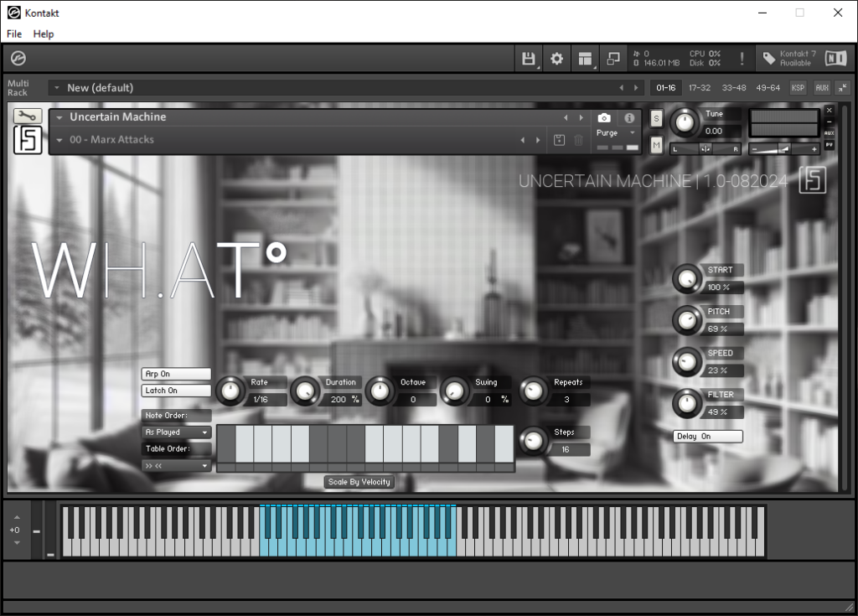Decrease keyboard octave shift with down arrow
Viewport: 858px width, 616px height.
pos(17,542)
